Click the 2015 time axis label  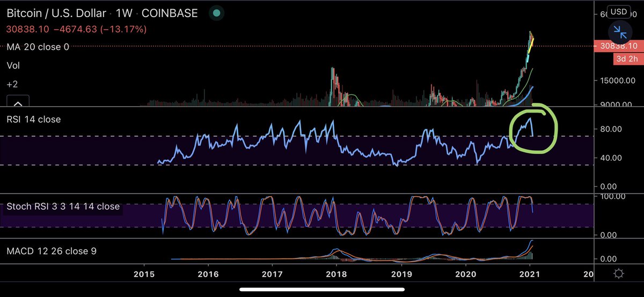tap(144, 274)
